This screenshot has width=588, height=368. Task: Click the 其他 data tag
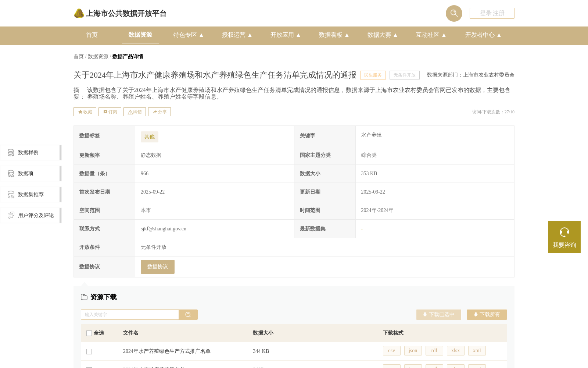[x=150, y=137]
